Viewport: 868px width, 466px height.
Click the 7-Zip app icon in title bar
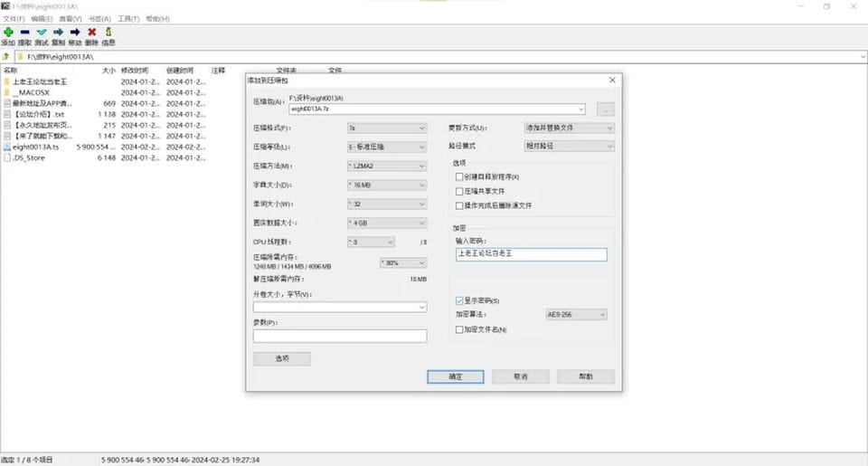coord(5,6)
